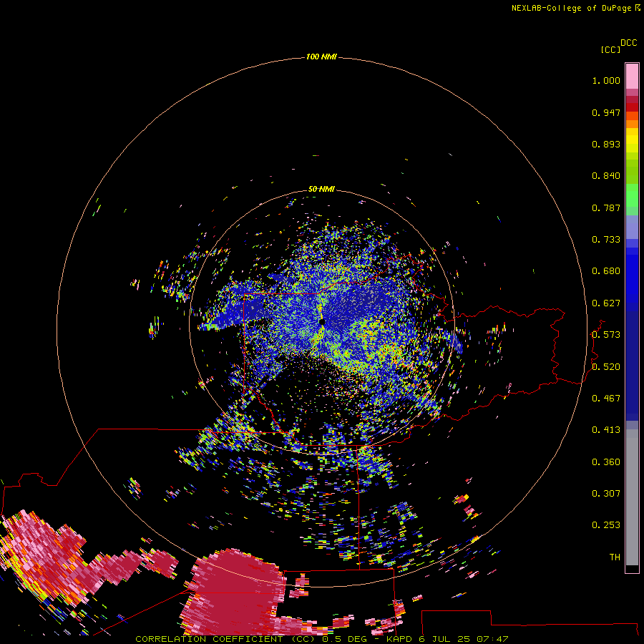Click the 1.000 legend value

tap(606, 80)
